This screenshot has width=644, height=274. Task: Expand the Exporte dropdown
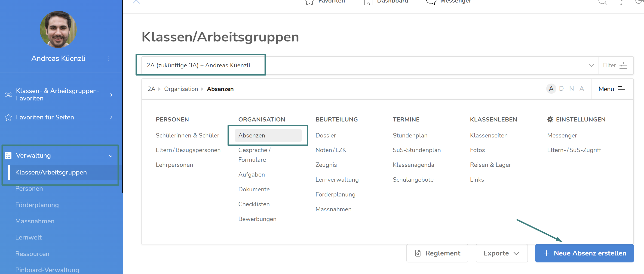click(x=502, y=253)
